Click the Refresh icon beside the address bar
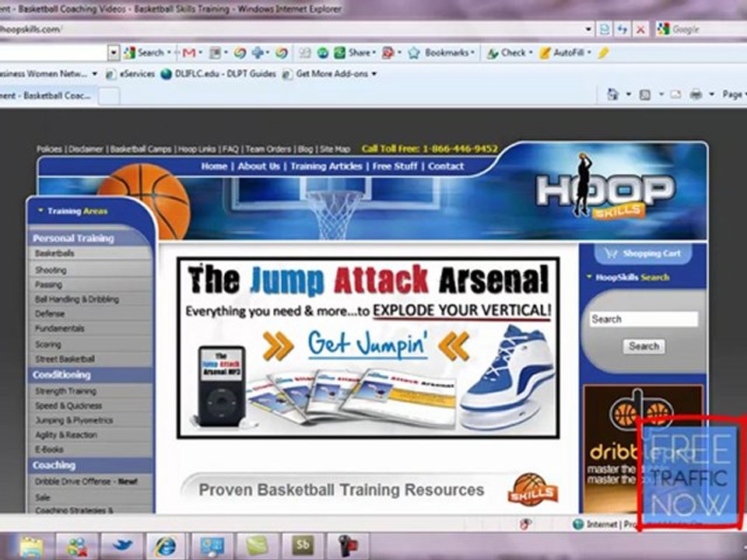 tap(622, 30)
